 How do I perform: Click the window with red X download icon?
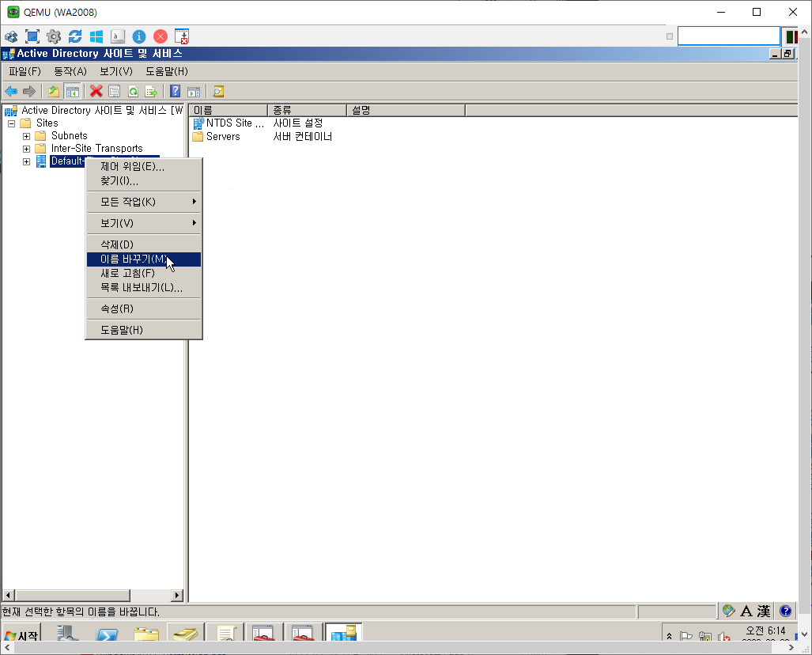coord(182,36)
